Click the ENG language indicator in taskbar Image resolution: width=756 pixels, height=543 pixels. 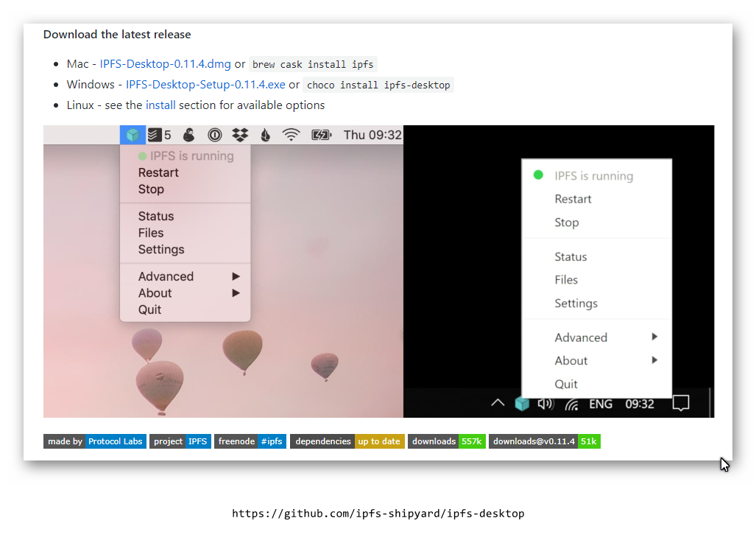tap(601, 404)
